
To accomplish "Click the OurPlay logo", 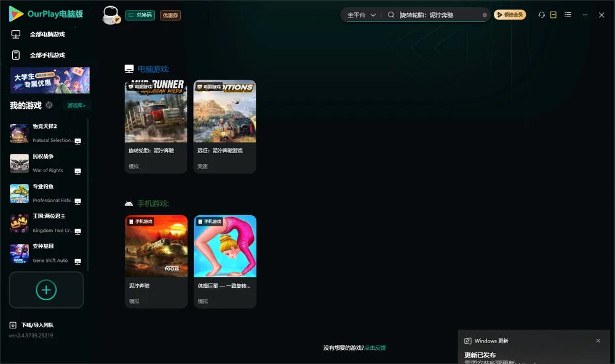I will click(46, 14).
